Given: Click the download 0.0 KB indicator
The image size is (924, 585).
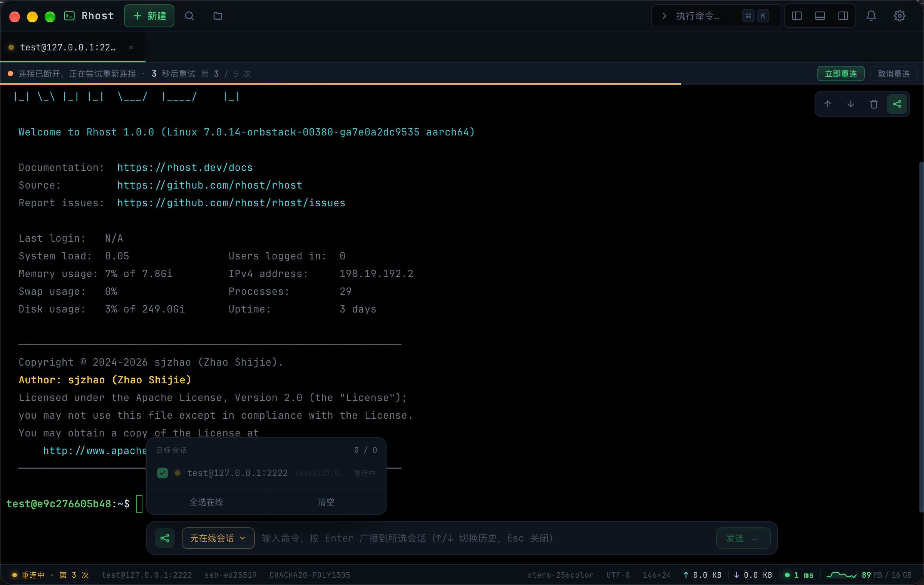Looking at the screenshot, I should point(753,575).
